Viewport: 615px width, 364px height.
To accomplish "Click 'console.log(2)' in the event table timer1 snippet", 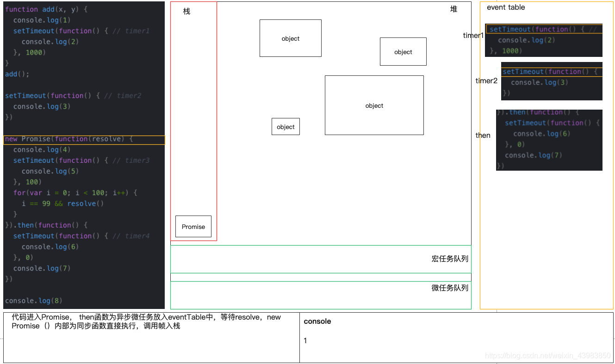I will [x=527, y=40].
